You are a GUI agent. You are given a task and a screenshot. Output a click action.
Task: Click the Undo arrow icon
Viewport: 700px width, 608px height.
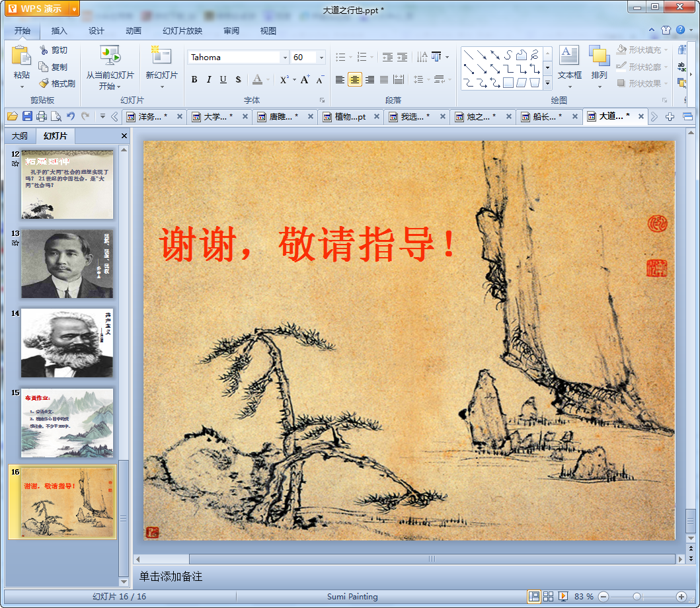[x=71, y=116]
